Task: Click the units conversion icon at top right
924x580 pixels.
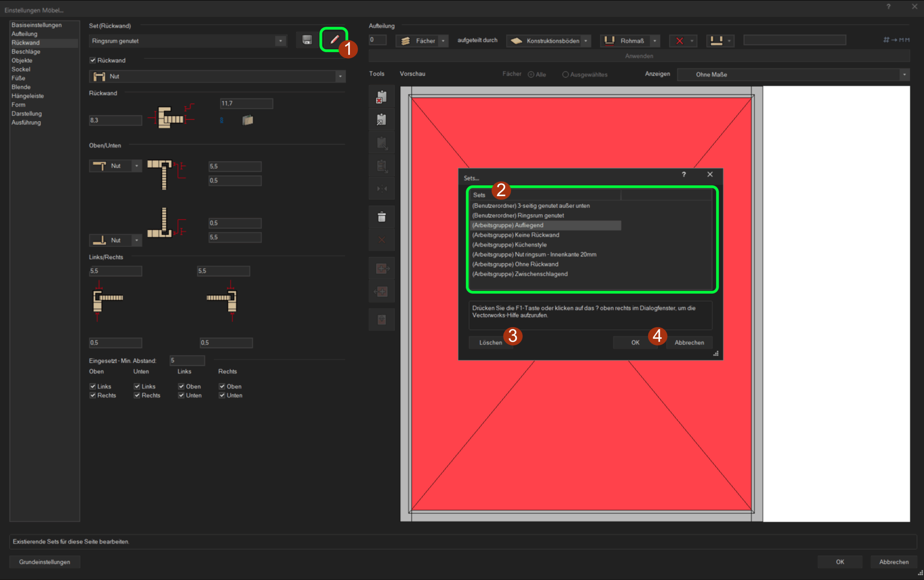Action: (x=896, y=40)
